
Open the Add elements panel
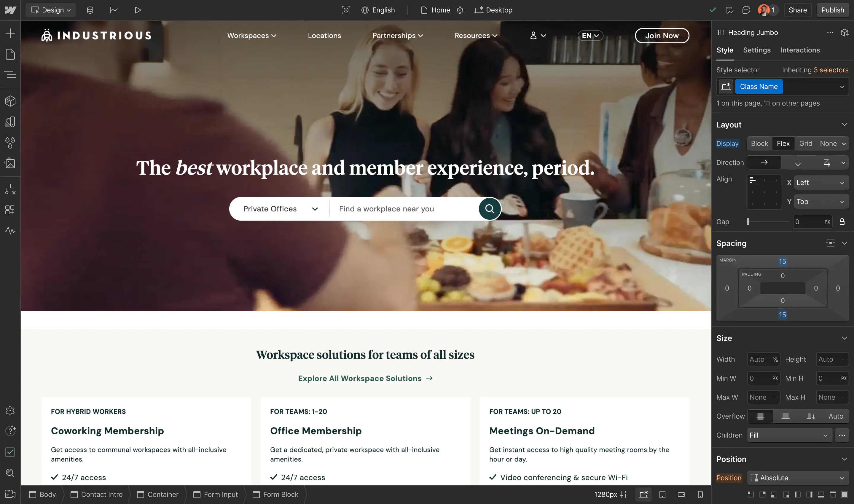pos(10,33)
